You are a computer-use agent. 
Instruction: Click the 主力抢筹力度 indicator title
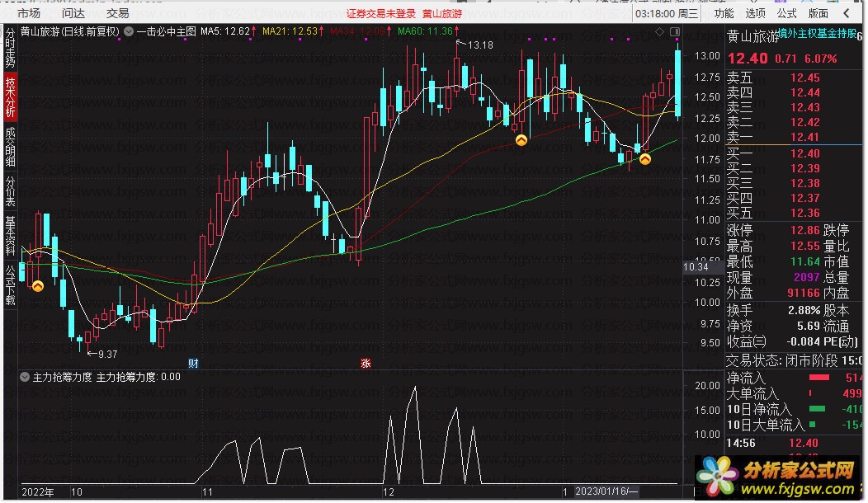pyautogui.click(x=62, y=377)
